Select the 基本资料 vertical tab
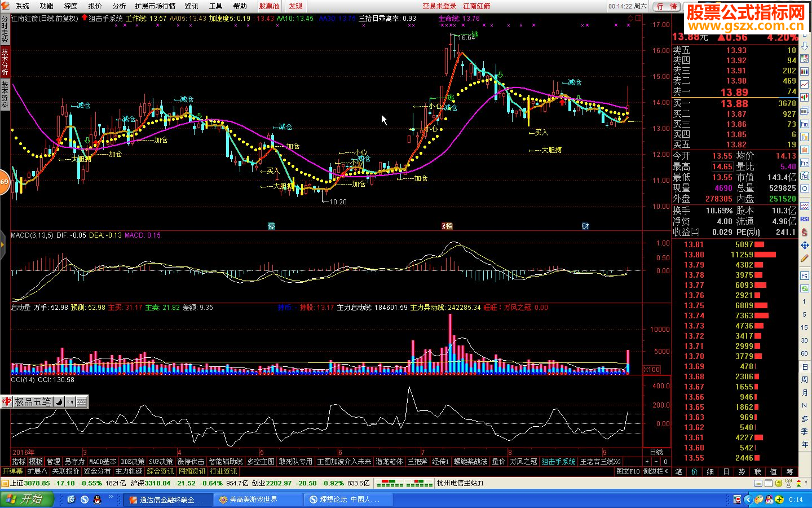Viewport: 812px width, 508px height. click(5, 95)
